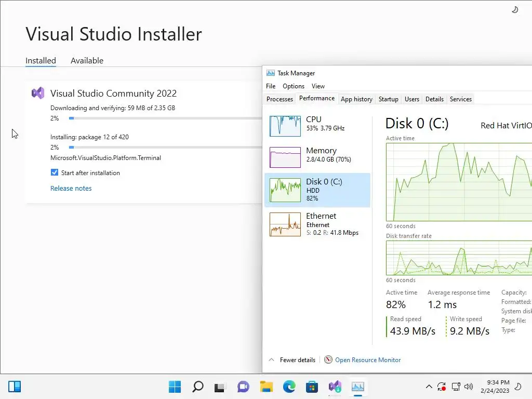Show hidden tray icons chevron
Screen dimensions: 532x399
(429, 387)
